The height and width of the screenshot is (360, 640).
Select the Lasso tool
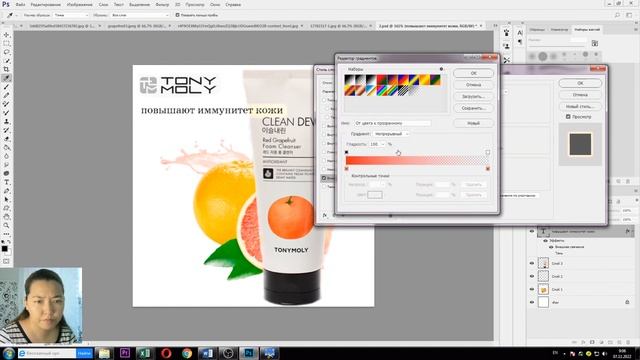pyautogui.click(x=6, y=52)
